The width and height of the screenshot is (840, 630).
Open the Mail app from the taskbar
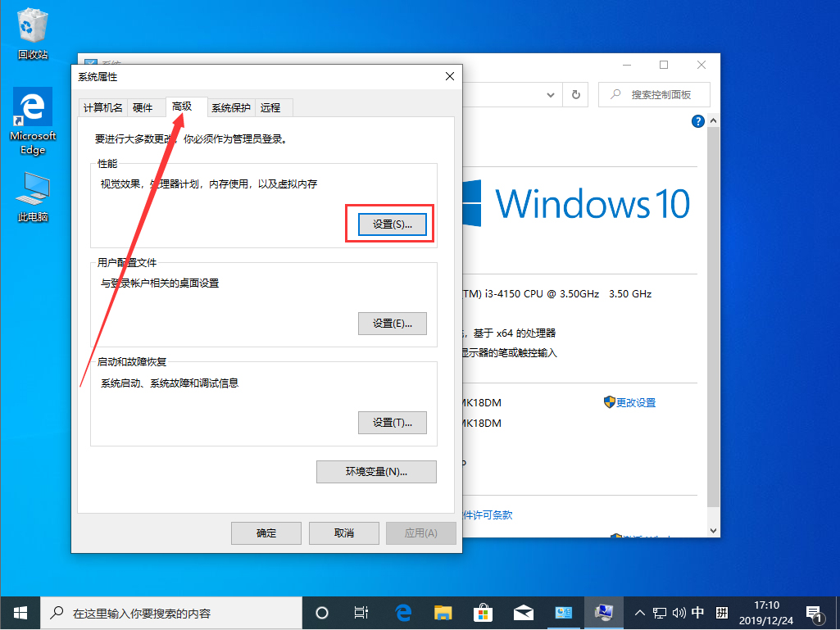(x=523, y=612)
